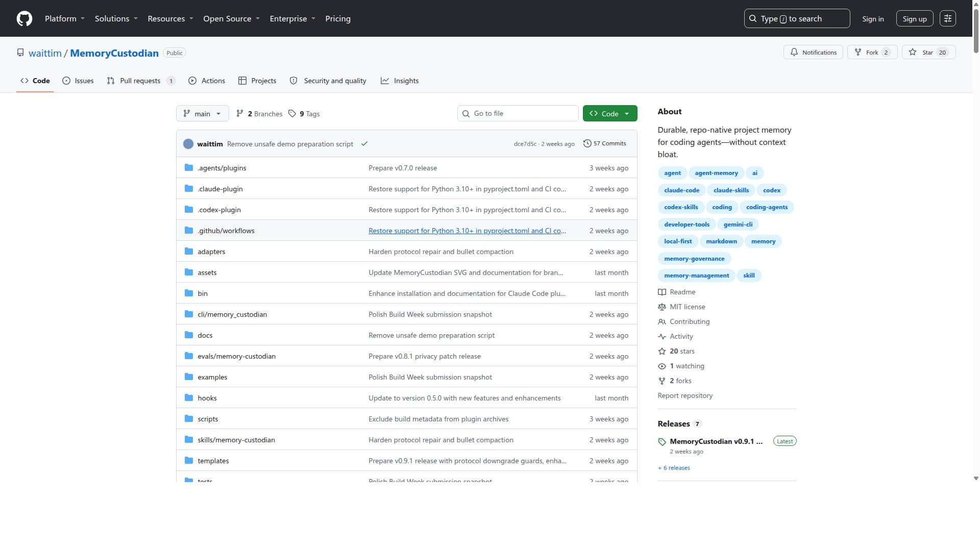Click the folder icon for hooks
980x551 pixels.
point(189,398)
